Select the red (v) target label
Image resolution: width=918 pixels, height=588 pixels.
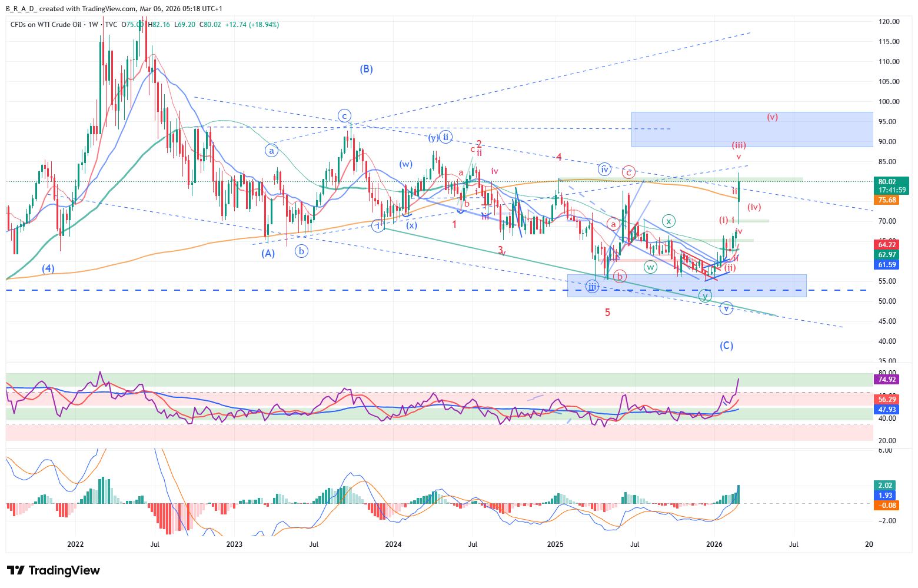[772, 117]
